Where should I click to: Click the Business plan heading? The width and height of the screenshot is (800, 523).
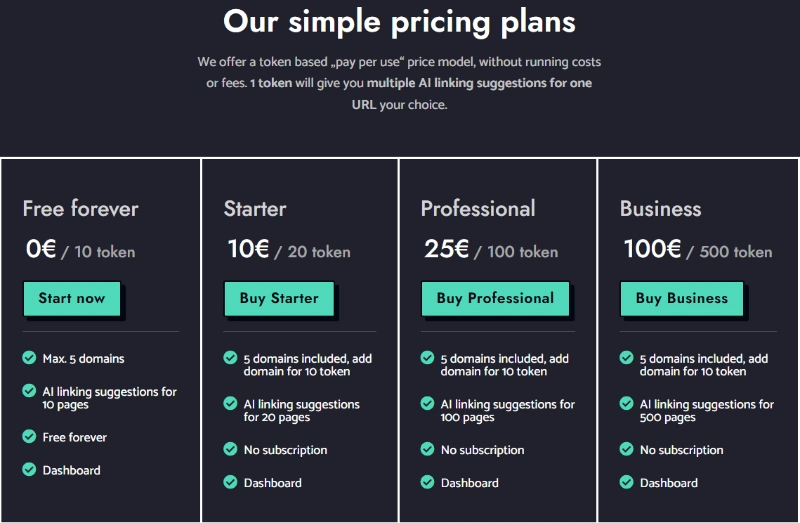click(x=661, y=209)
